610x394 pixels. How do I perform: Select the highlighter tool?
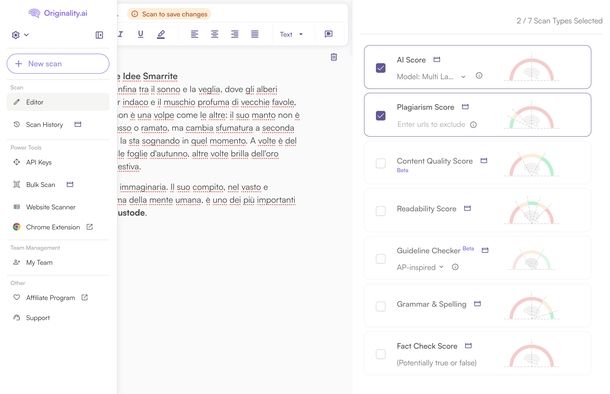[x=161, y=34]
